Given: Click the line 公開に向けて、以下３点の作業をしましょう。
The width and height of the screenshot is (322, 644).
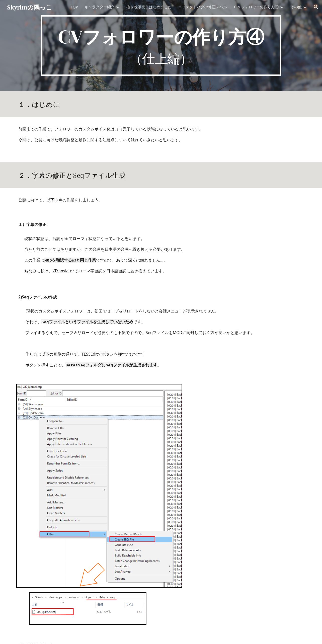Looking at the screenshot, I should click(60, 200).
